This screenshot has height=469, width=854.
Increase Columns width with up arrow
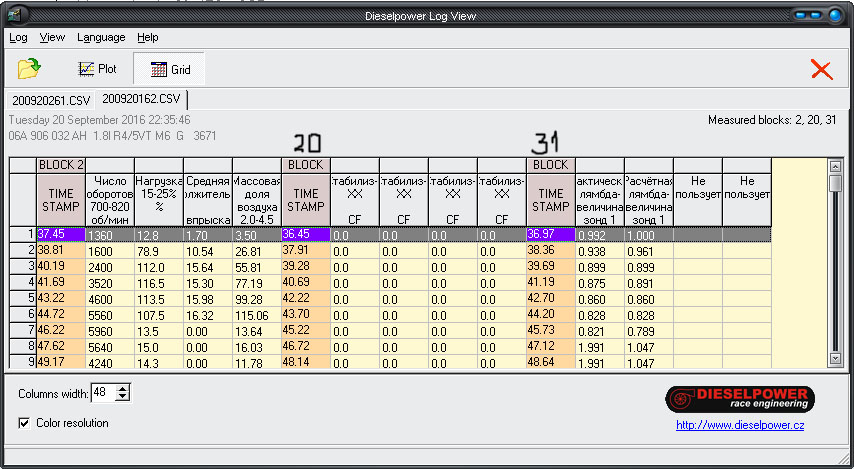point(123,389)
